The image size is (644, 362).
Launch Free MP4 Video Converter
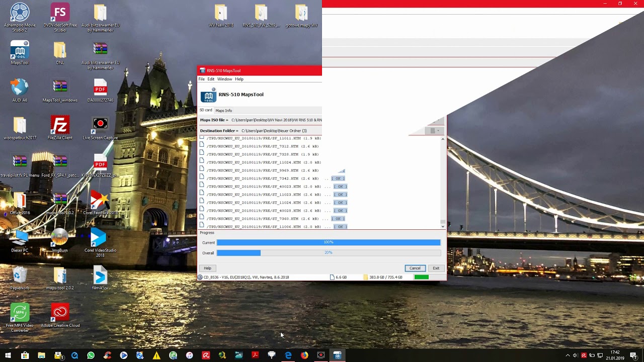pos(20,318)
